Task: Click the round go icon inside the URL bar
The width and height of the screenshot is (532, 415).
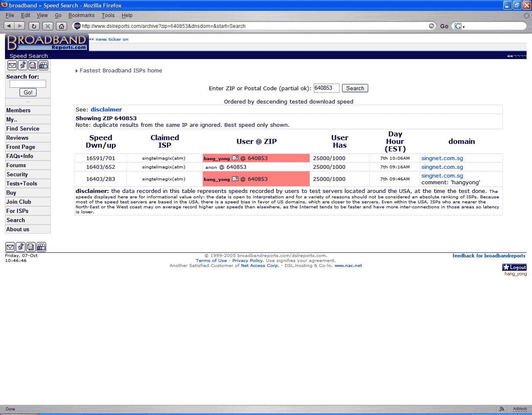Action: (431, 26)
